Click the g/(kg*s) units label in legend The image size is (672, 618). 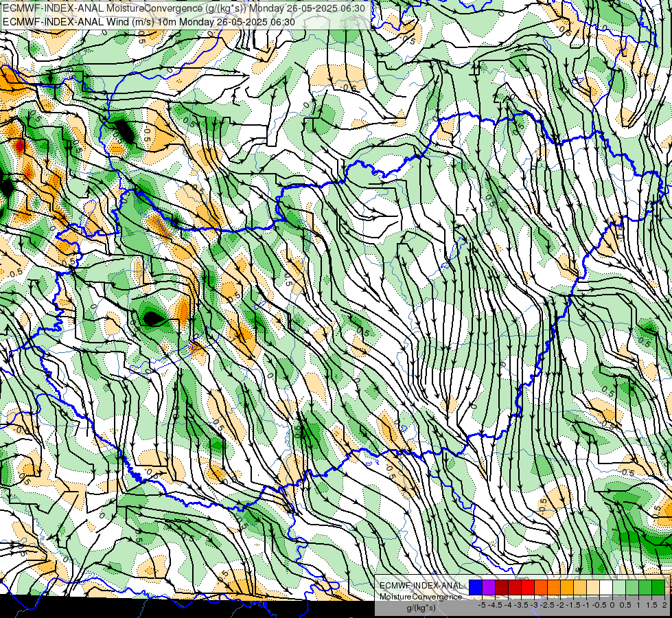point(421,608)
